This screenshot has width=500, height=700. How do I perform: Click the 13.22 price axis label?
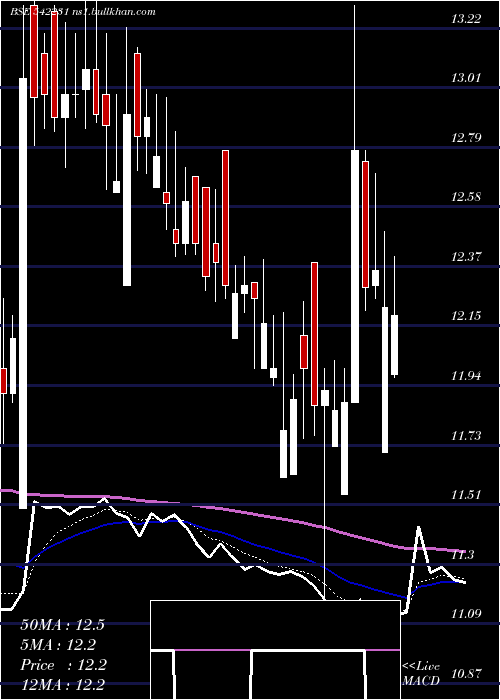467,19
